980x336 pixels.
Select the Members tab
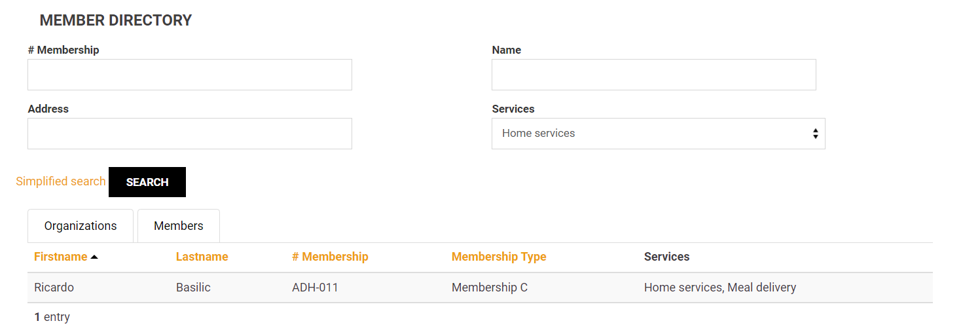178,226
